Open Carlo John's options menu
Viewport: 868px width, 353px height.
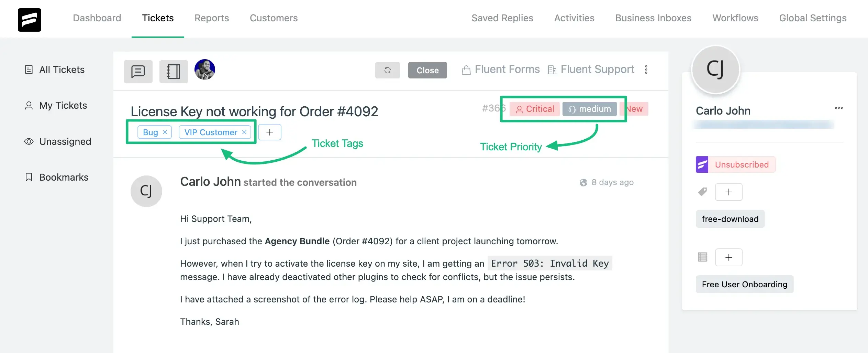coord(839,108)
